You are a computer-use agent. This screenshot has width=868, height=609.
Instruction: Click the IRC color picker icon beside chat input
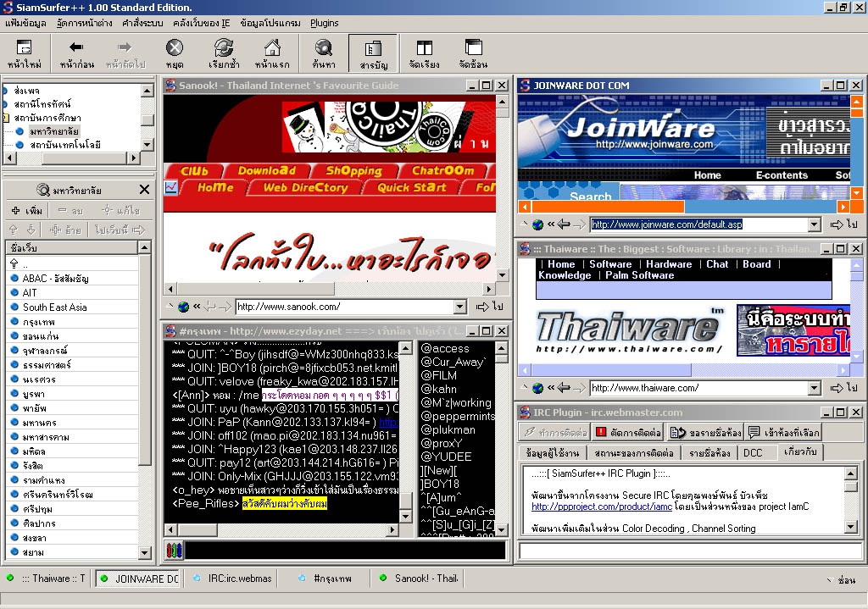[x=174, y=550]
